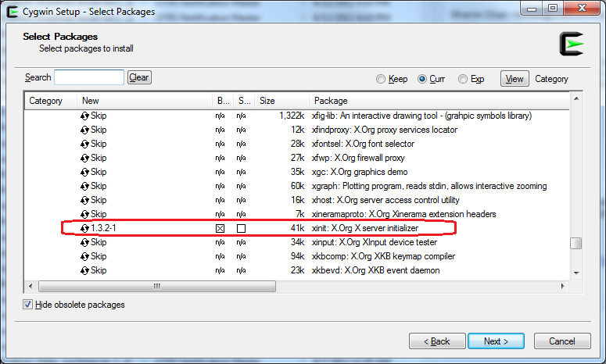This screenshot has width=606, height=364.
Task: Click Skip for xhost package
Action: 99,200
